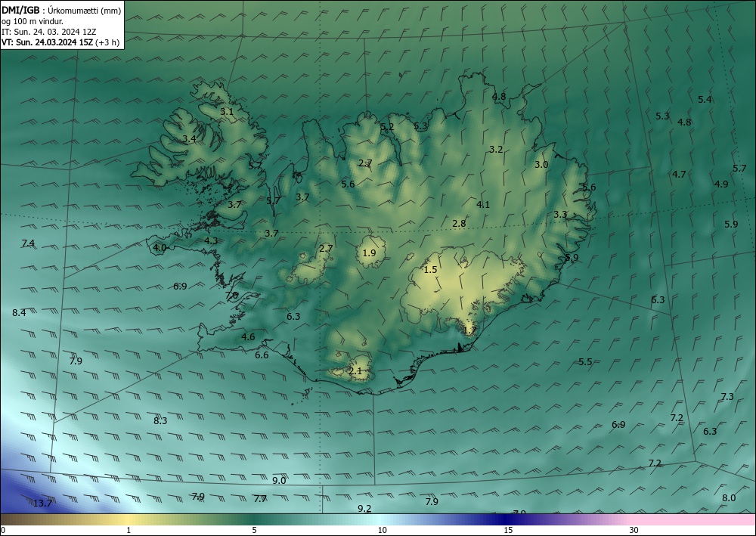Click the 7.4 value on the map
Viewport: 756px width, 536px height.
point(28,243)
